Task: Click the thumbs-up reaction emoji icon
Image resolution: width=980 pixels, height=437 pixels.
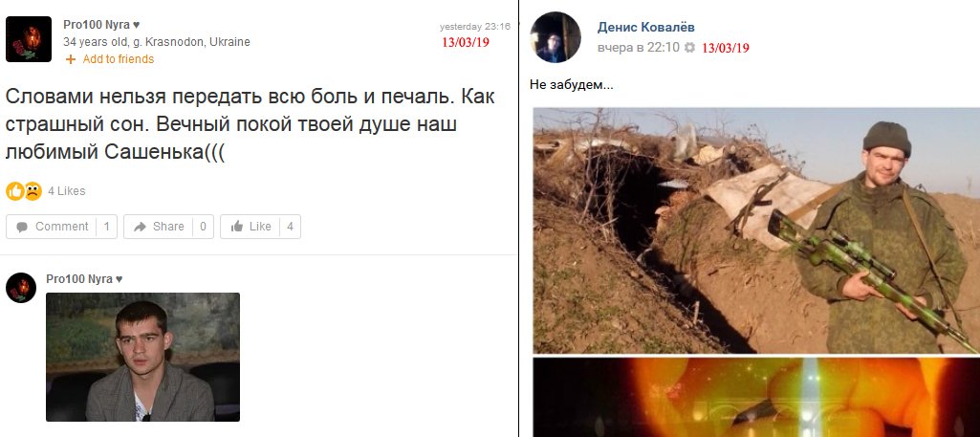Action: 15,190
